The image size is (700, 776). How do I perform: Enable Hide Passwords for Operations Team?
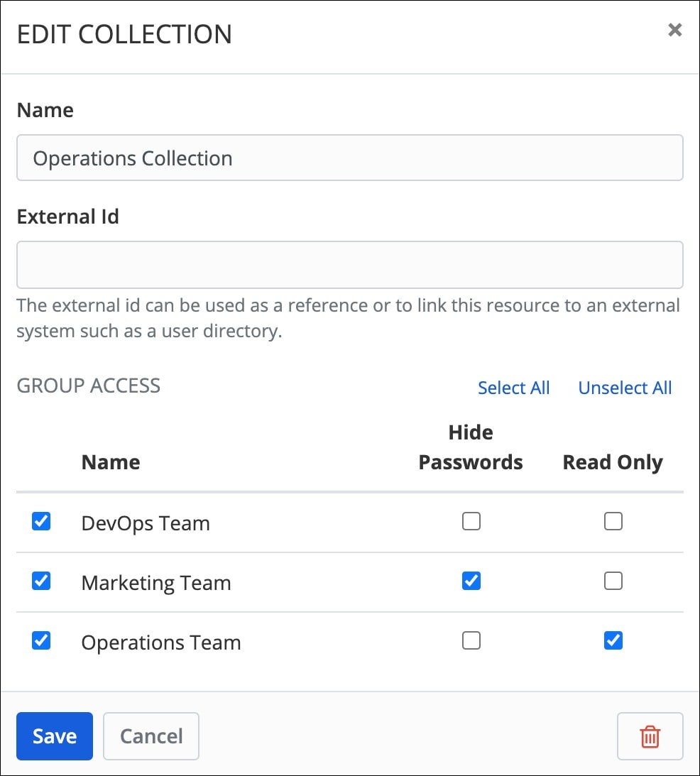(471, 640)
